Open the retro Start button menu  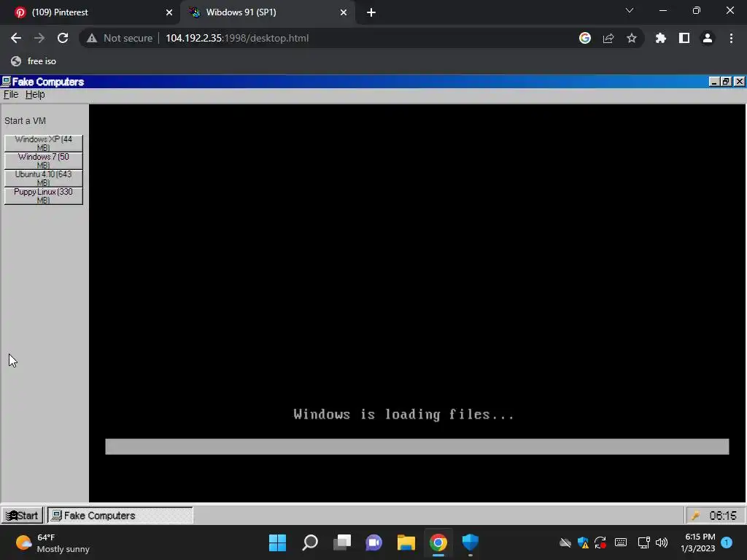tap(22, 516)
